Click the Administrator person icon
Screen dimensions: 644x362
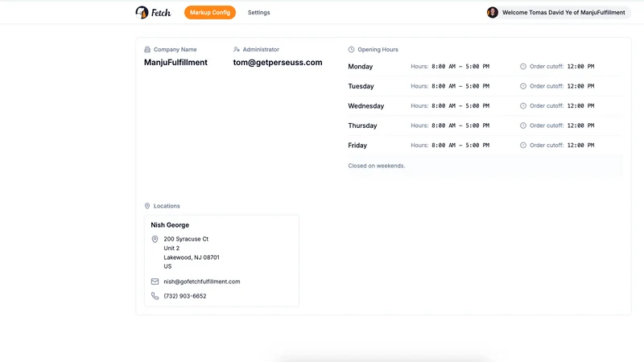[236, 49]
